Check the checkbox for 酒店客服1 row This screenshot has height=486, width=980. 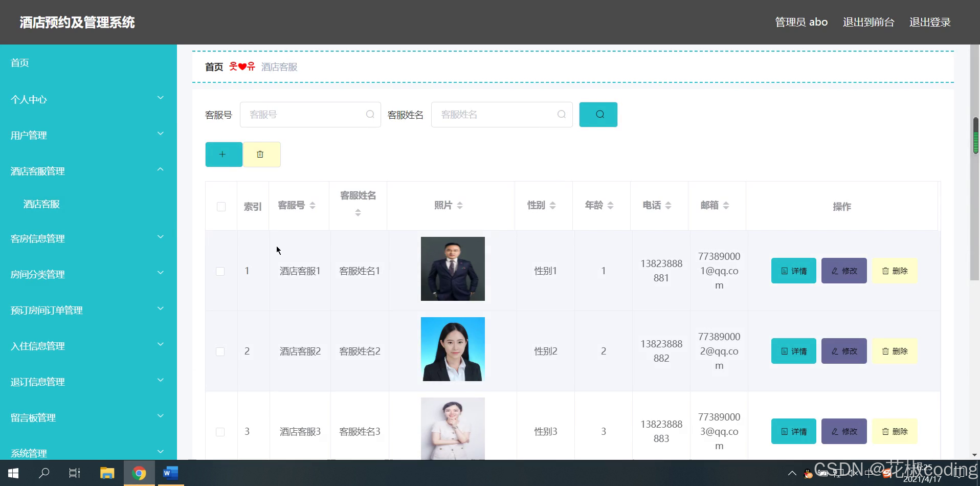[x=220, y=271]
